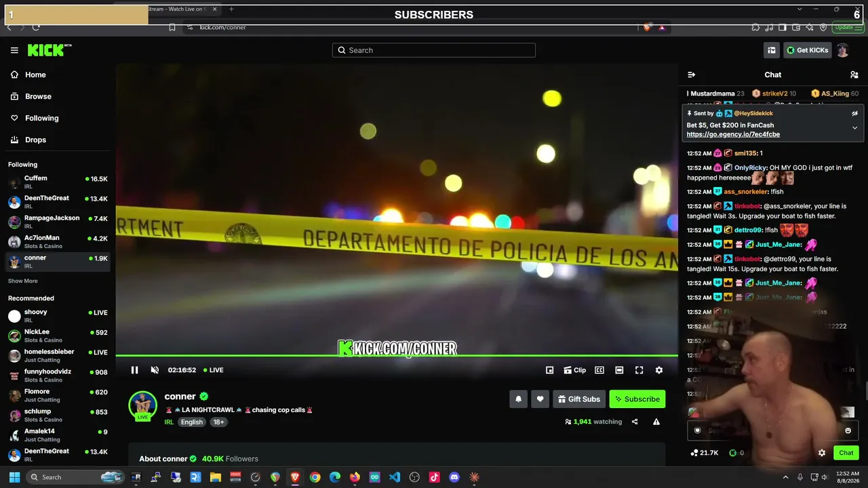Viewport: 868px width, 488px height.
Task: Open homelessbieber's recommended channel
Action: [x=58, y=355]
